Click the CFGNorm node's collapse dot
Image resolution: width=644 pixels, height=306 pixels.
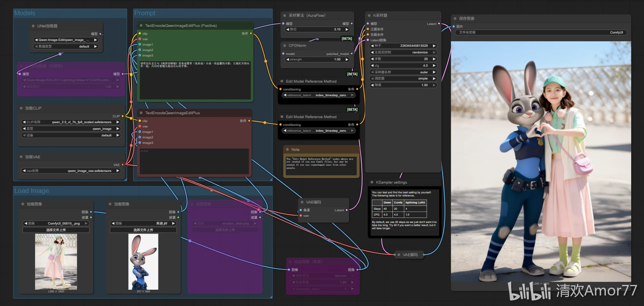pyautogui.click(x=284, y=45)
